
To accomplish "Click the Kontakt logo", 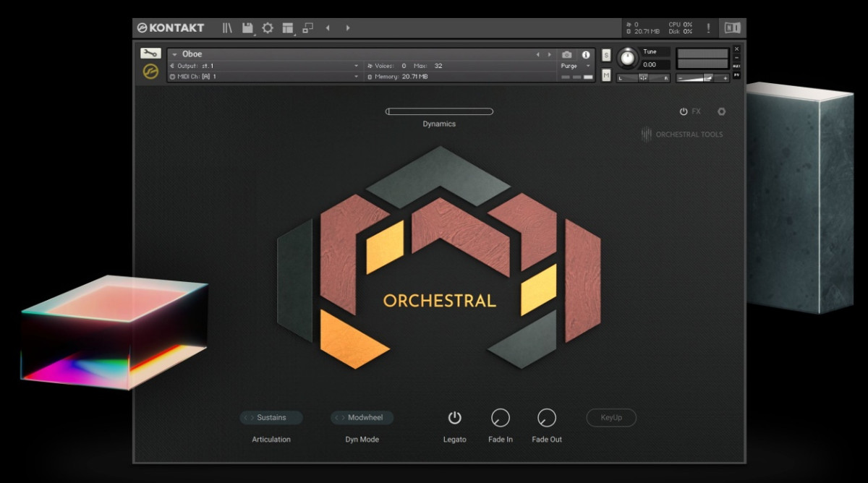I will pos(171,28).
